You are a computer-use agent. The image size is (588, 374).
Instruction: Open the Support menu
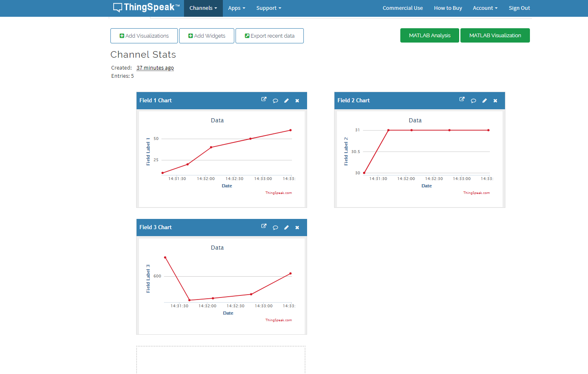[269, 8]
